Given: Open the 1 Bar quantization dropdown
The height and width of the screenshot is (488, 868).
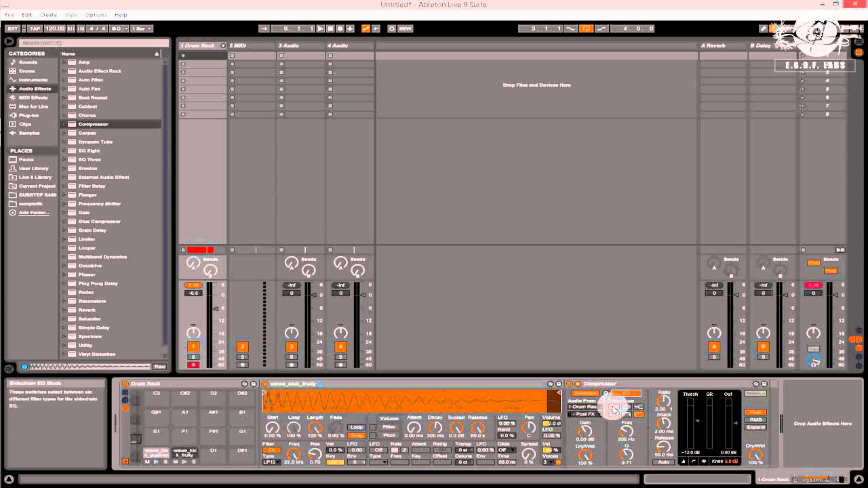Looking at the screenshot, I should pyautogui.click(x=142, y=28).
